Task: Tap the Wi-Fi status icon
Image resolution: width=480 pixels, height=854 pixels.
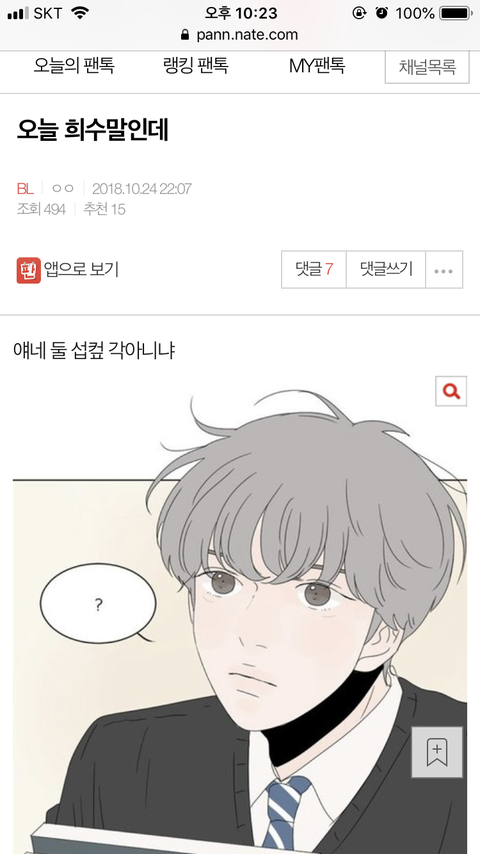Action: pos(80,13)
